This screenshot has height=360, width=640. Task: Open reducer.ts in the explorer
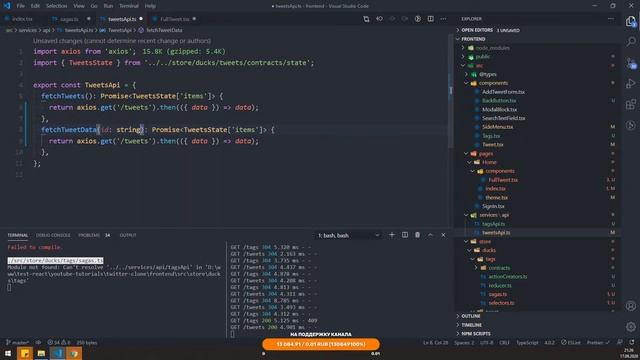pos(500,285)
